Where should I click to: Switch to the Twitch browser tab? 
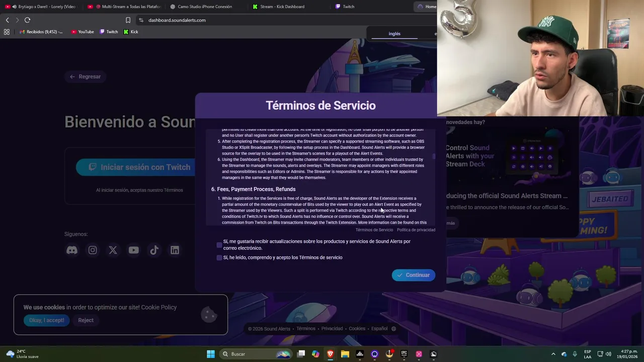(x=370, y=7)
